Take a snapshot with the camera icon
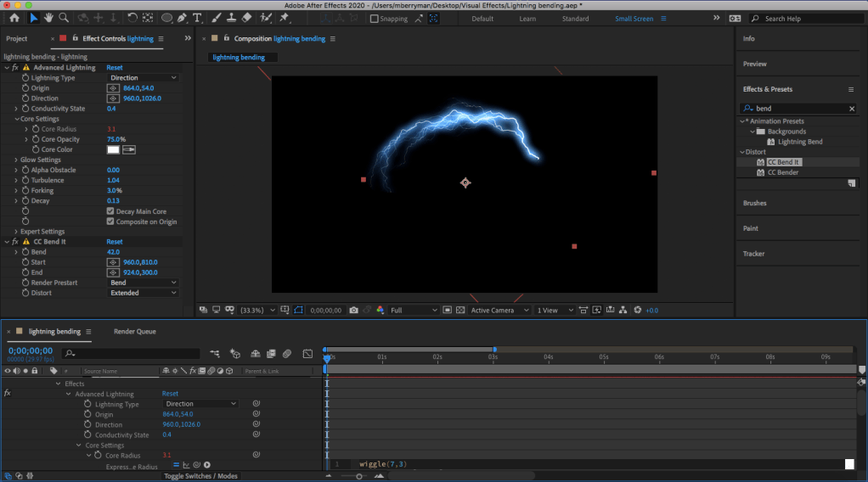This screenshot has width=868, height=482. 353,311
